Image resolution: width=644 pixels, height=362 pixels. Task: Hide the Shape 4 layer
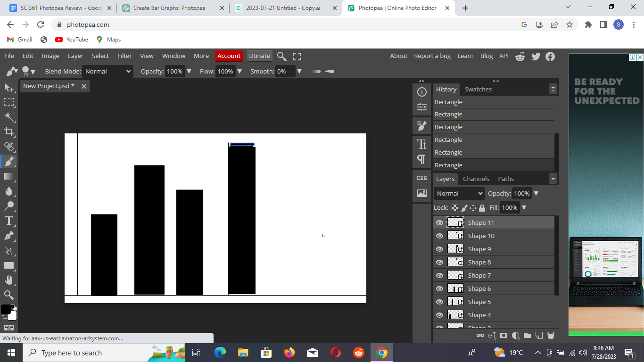click(x=439, y=315)
